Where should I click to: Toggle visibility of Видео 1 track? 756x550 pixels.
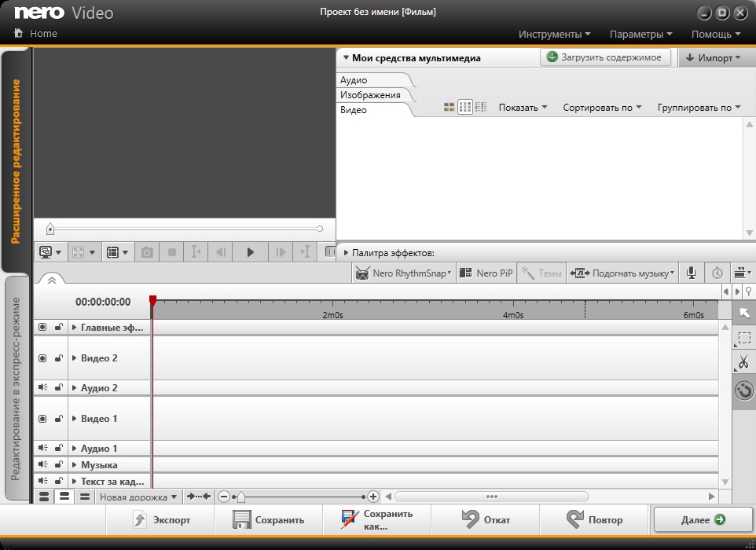point(42,419)
